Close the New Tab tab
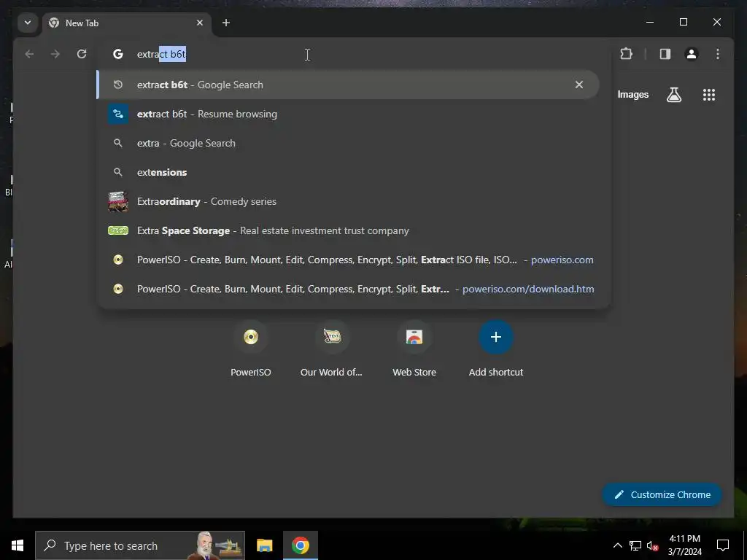This screenshot has width=747, height=560. [200, 23]
